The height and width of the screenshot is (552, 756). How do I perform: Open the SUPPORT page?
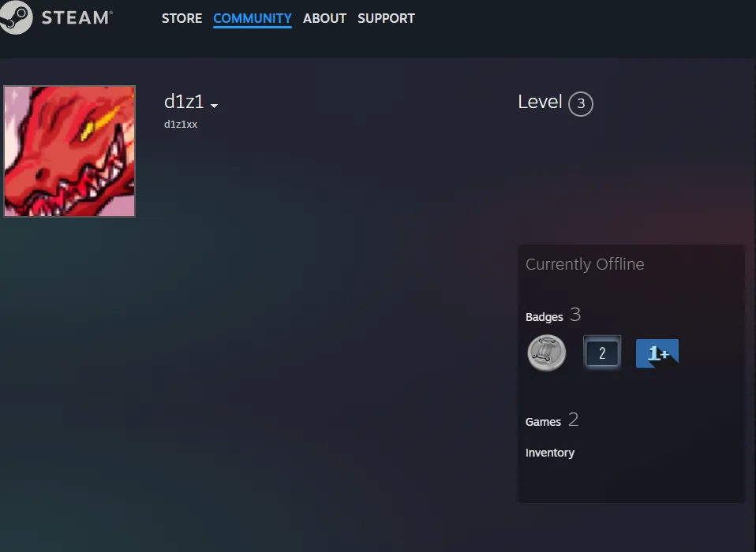point(386,18)
